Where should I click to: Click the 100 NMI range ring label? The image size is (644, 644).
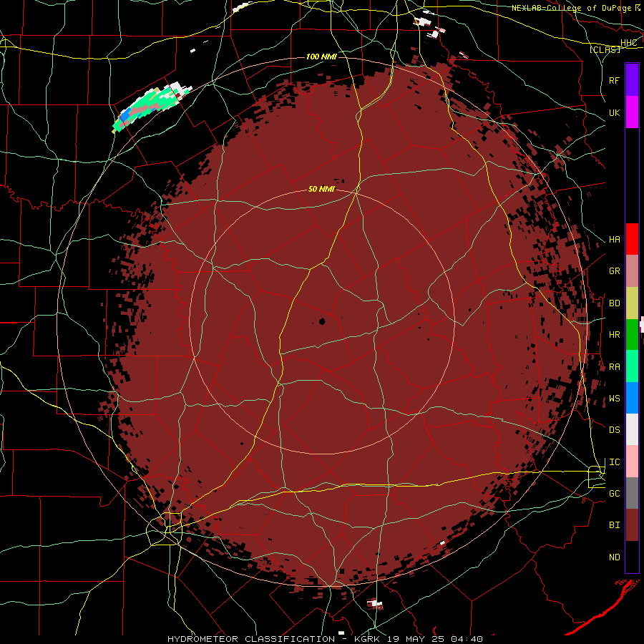321,57
